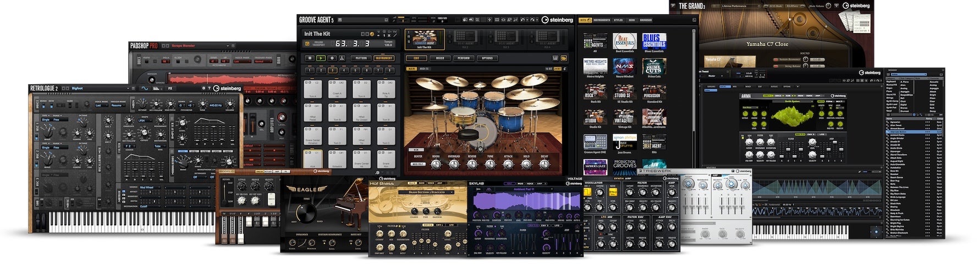Switch to Instrument mode in Groove Agent

coord(384,58)
